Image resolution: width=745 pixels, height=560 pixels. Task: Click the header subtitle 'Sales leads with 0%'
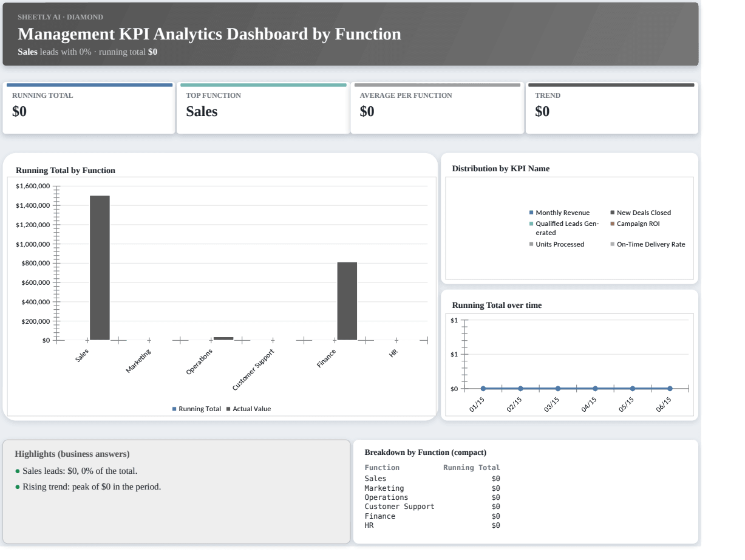(55, 52)
